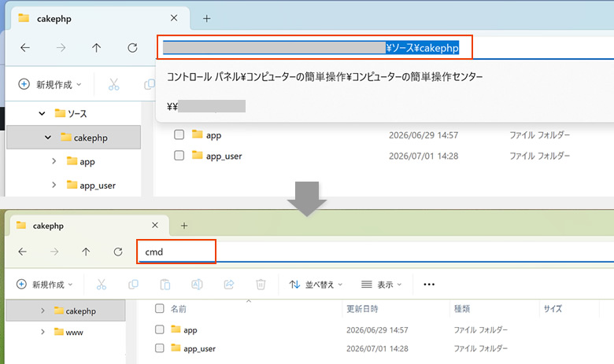
Task: Click Copy icon in lower window toolbar
Action: 133,285
